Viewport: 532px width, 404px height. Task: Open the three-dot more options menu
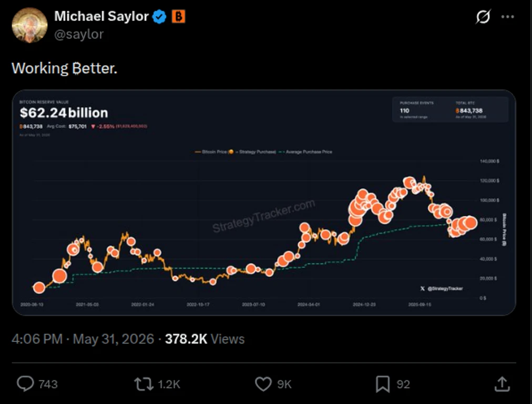508,17
